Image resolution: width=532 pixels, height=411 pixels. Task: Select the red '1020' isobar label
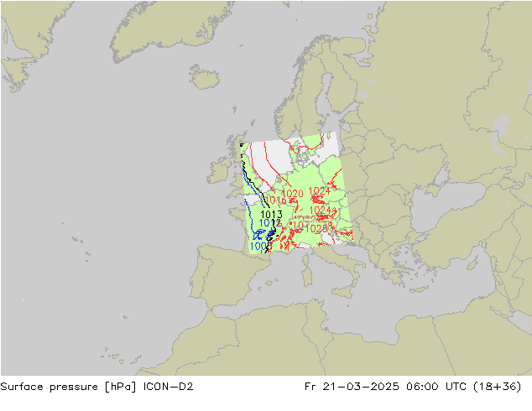tap(292, 194)
